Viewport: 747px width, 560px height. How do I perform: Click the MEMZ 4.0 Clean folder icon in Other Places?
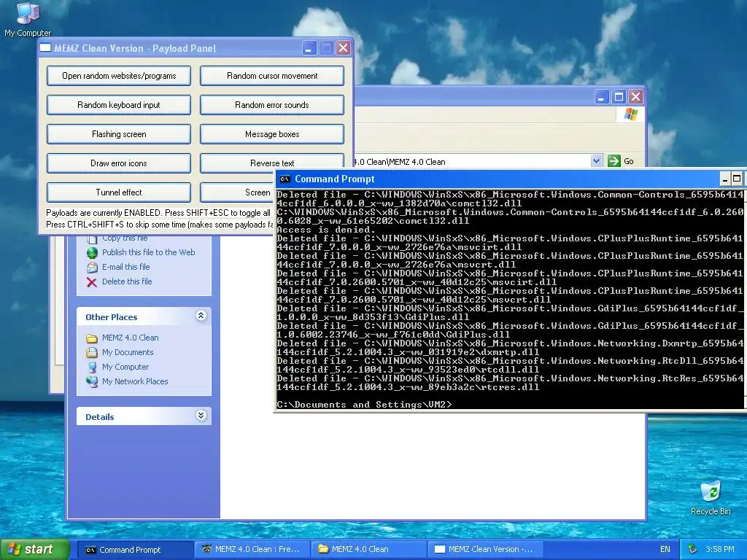pos(92,338)
